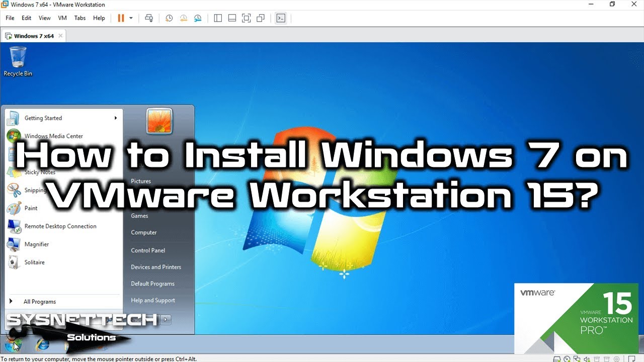Screen dimensions: 644x362
Task: Open the Recycle Bin on the desktop
Action: pos(18,61)
